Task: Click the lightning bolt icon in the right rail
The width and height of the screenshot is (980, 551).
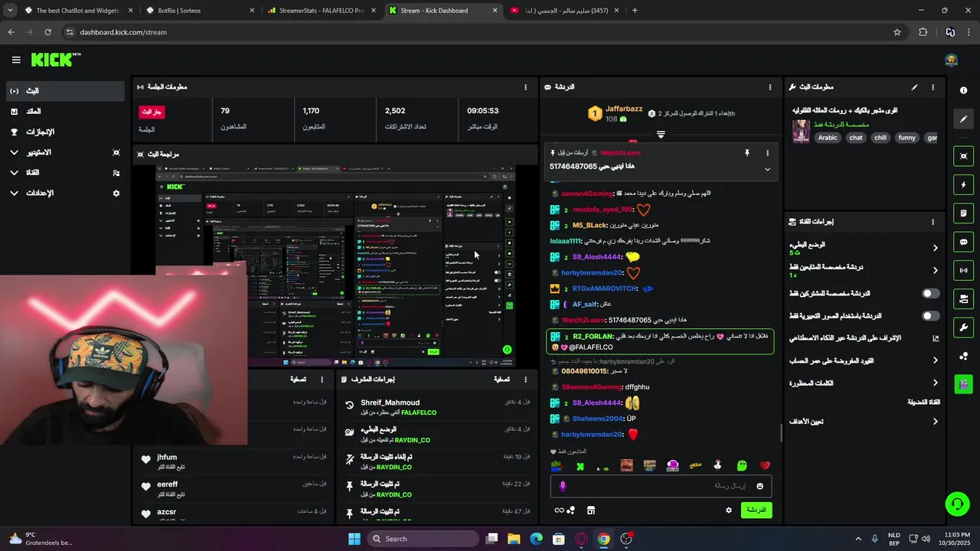Action: pyautogui.click(x=963, y=184)
